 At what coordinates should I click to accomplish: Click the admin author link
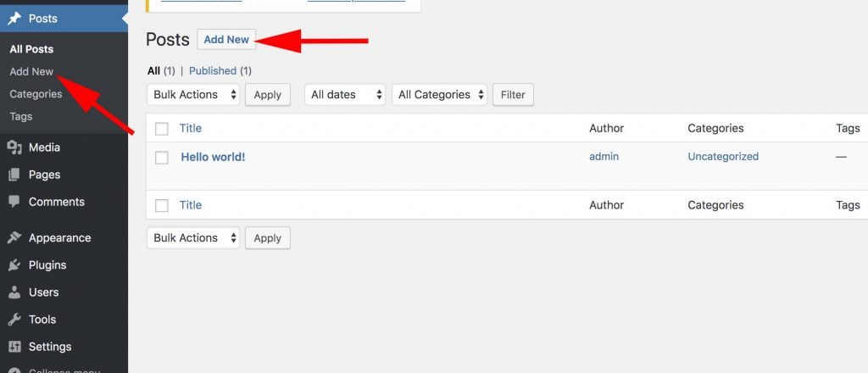tap(604, 157)
